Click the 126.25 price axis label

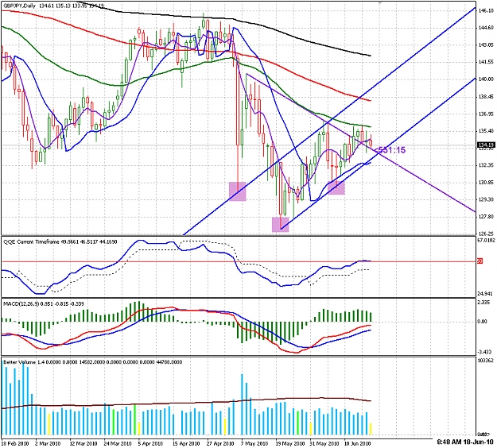click(x=486, y=234)
